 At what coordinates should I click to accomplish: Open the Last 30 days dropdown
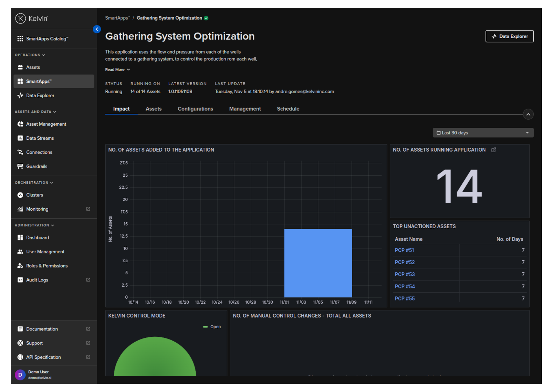(x=483, y=133)
